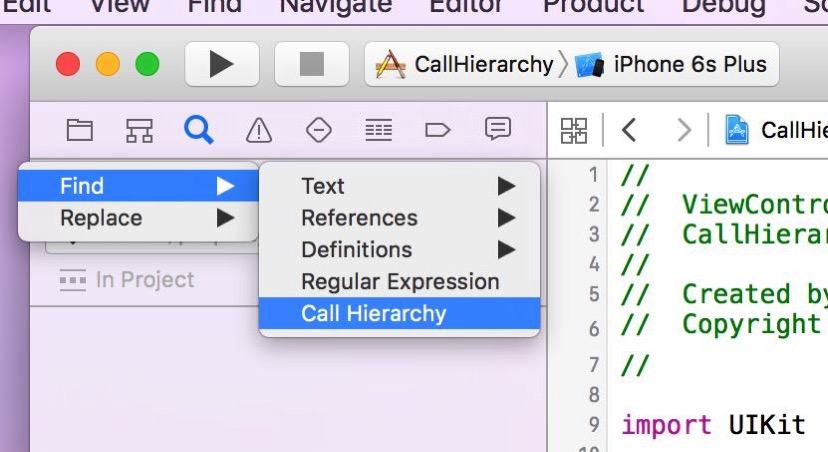Screen dimensions: 828x452
Task: Go forward with the right chevron
Action: (x=684, y=130)
